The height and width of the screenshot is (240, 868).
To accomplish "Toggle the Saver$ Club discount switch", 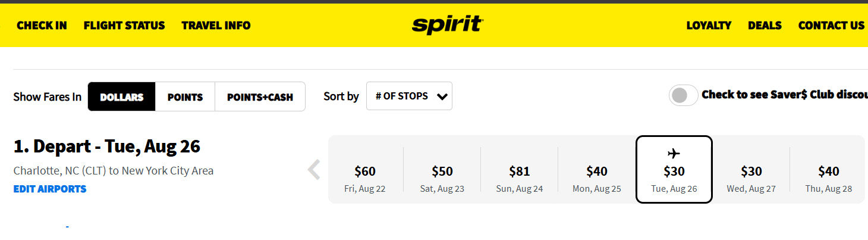I will pos(683,95).
